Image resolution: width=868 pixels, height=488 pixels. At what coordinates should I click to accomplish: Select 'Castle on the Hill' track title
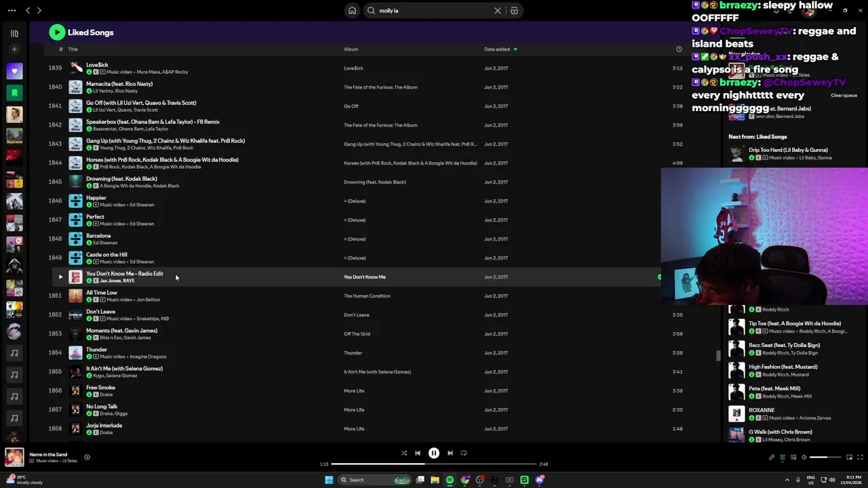click(x=106, y=255)
